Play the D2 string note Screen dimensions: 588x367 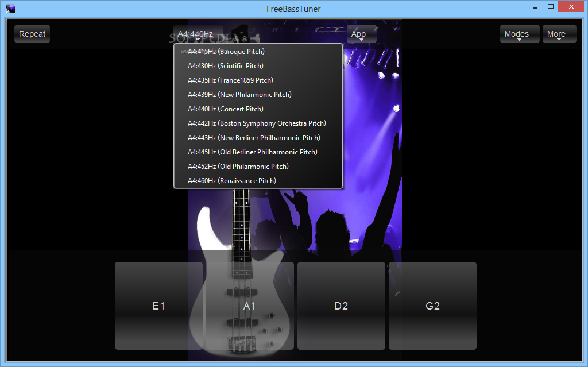pos(341,306)
